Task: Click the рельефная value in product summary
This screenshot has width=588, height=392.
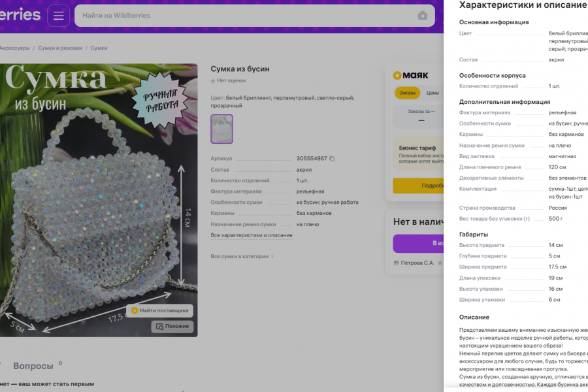Action: [x=310, y=191]
